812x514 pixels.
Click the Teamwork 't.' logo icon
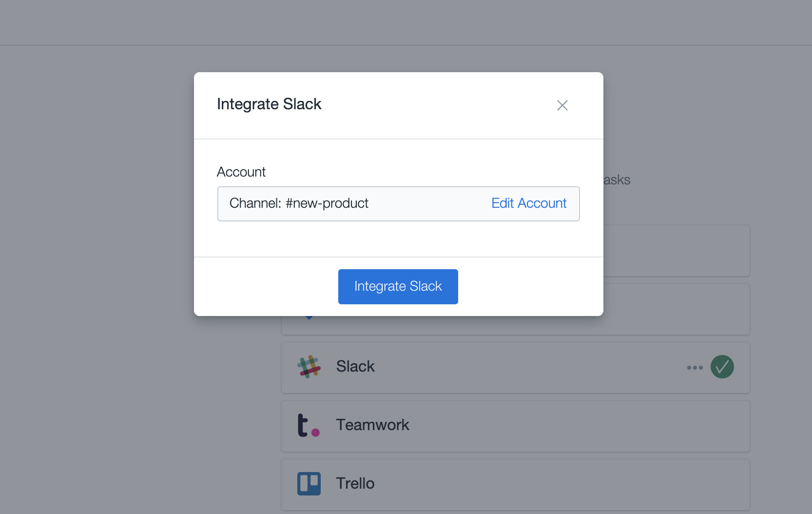tap(309, 425)
